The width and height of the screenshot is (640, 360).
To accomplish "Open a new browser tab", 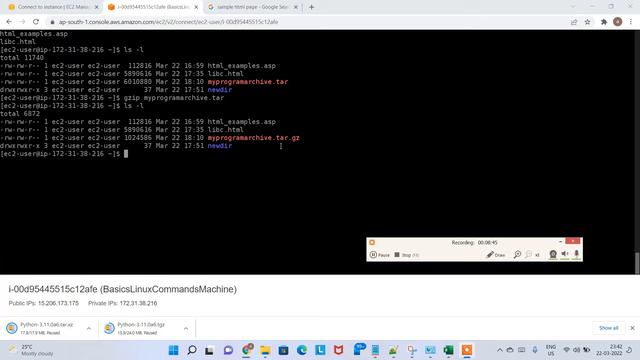I will [x=311, y=7].
